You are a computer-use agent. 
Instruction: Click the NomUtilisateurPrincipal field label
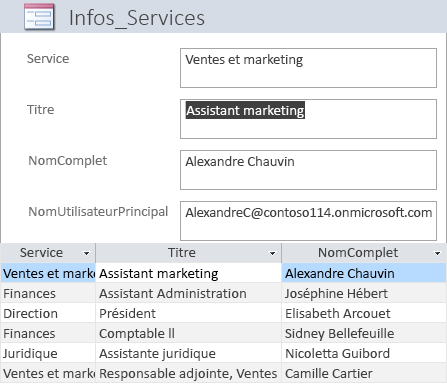click(x=98, y=212)
